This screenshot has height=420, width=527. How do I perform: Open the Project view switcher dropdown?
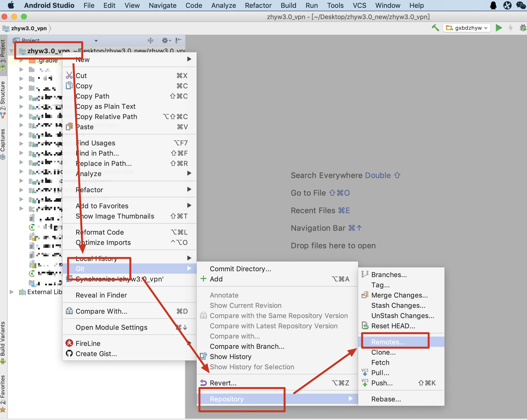96,40
